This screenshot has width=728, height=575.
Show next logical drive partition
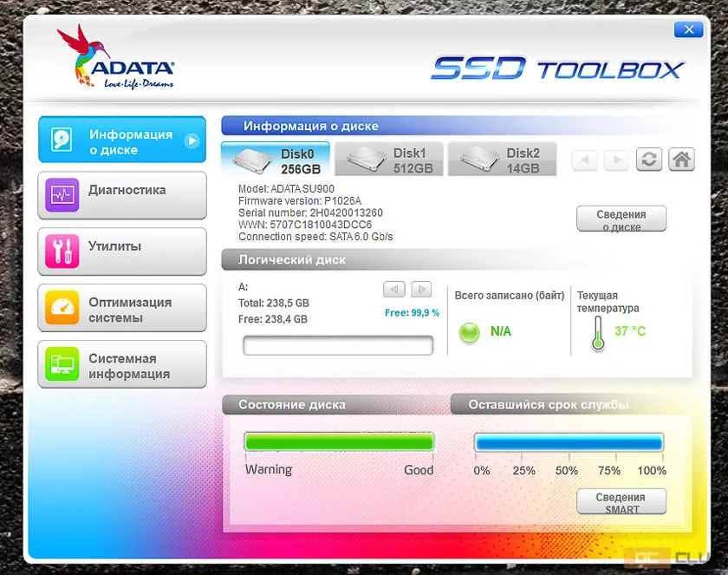[421, 290]
